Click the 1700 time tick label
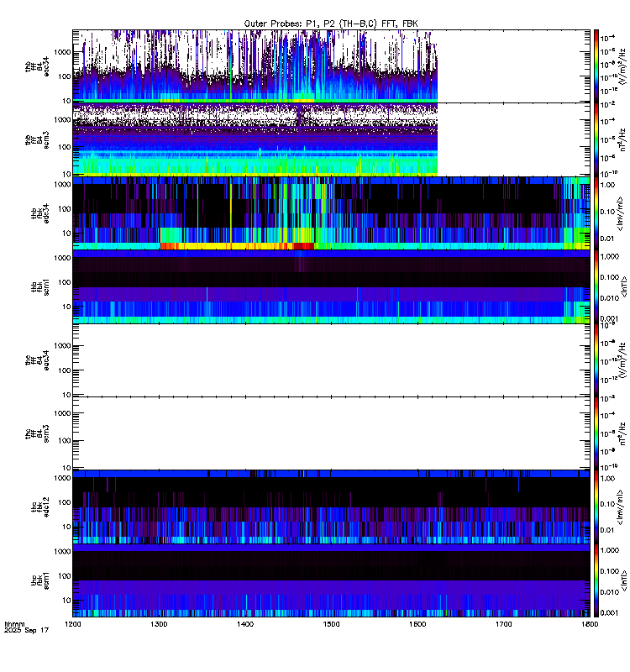Image resolution: width=630 pixels, height=672 pixels. [503, 624]
